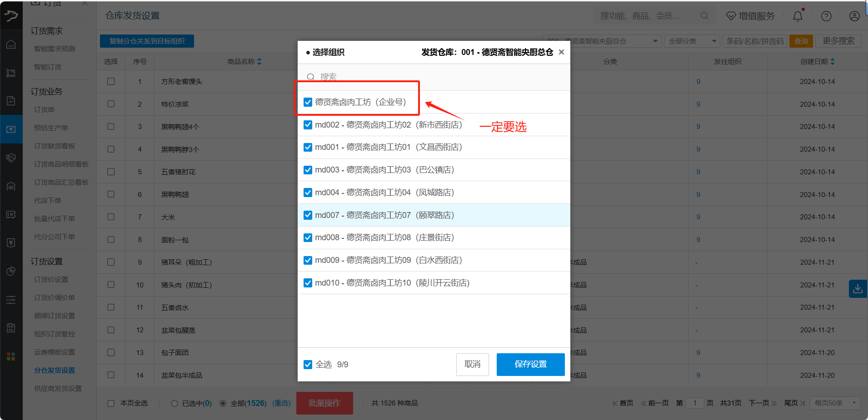The image size is (868, 420).
Task: Open the sliders settings icon in left rail
Action: coord(11,300)
